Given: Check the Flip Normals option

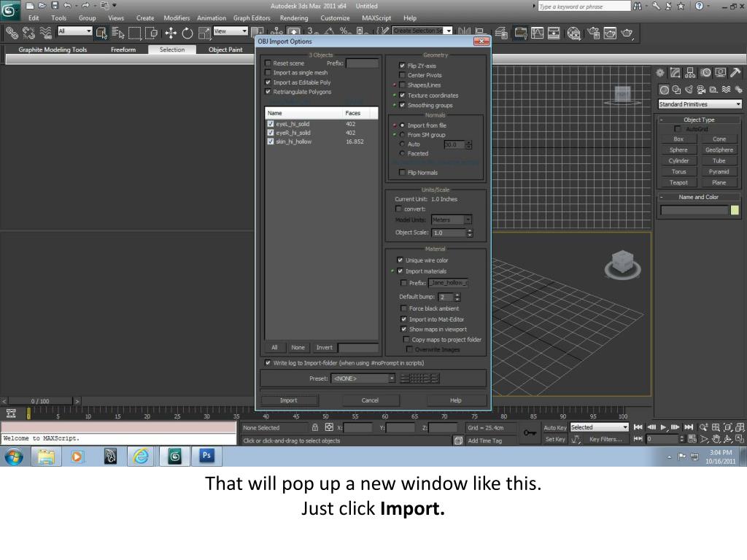Looking at the screenshot, I should tap(403, 172).
